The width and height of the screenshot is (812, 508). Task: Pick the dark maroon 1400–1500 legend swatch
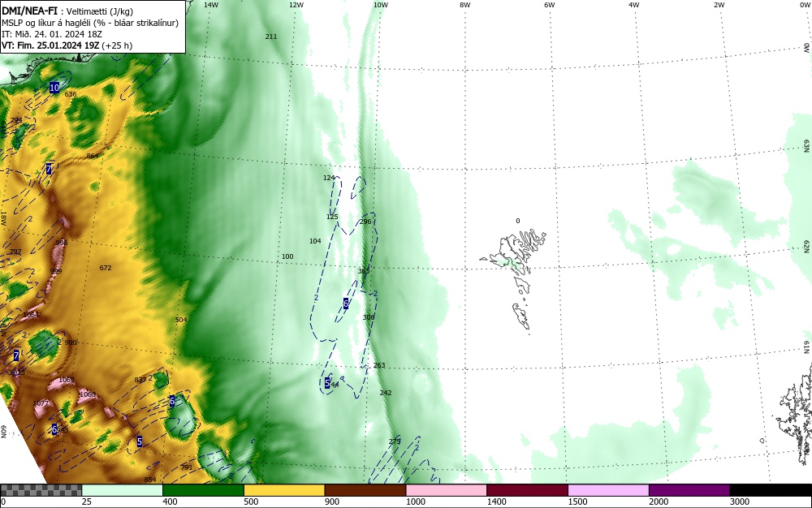(527, 490)
